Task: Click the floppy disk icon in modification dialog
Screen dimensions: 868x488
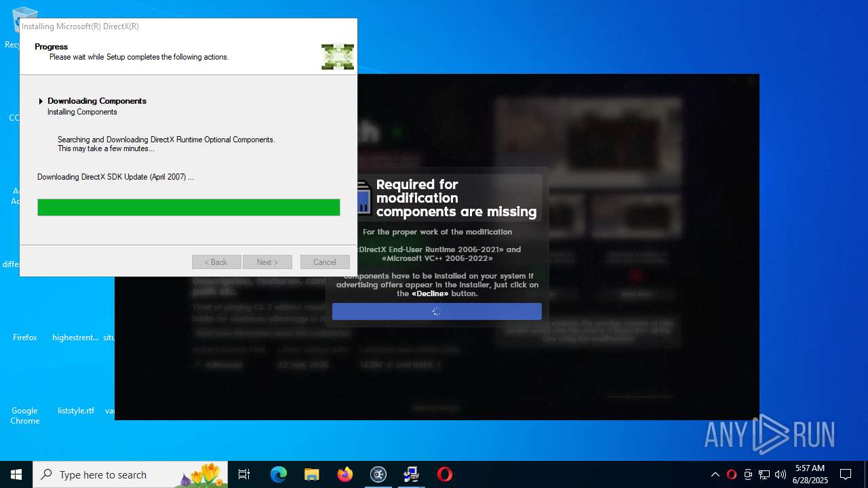Action: pos(363,198)
